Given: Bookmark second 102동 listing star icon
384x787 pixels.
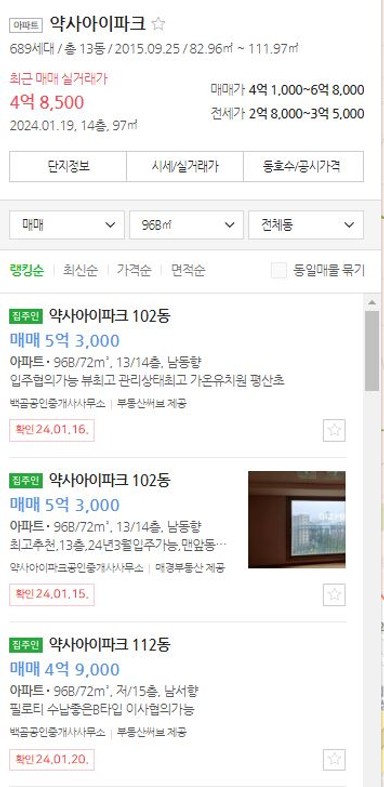Looking at the screenshot, I should [x=334, y=595].
